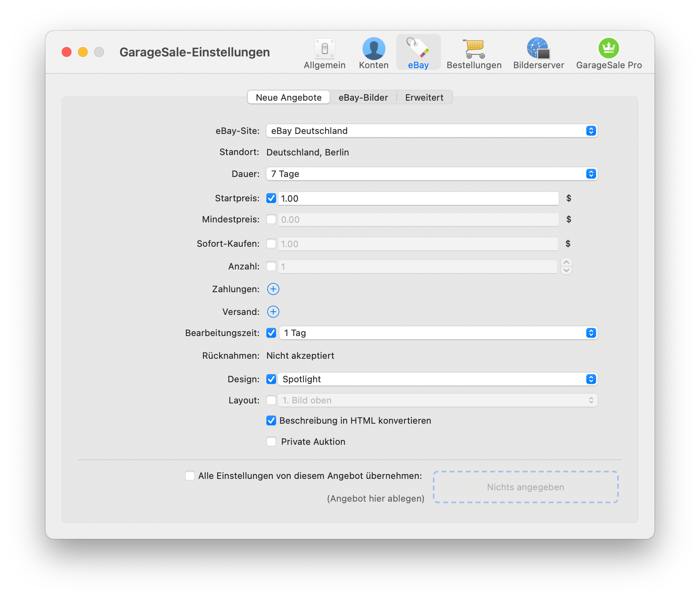Select the eBay price tag icon
Image resolution: width=700 pixels, height=599 pixels.
point(418,49)
